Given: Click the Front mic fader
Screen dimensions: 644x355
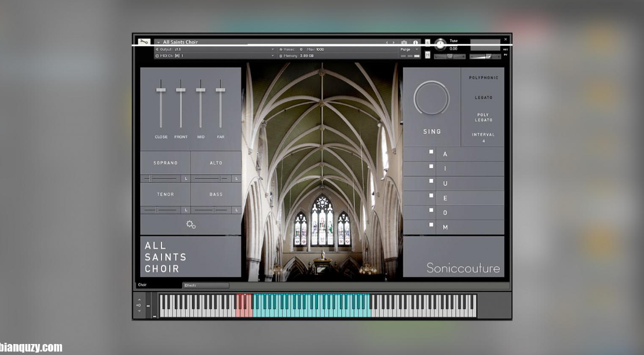Looking at the screenshot, I should 181,90.
